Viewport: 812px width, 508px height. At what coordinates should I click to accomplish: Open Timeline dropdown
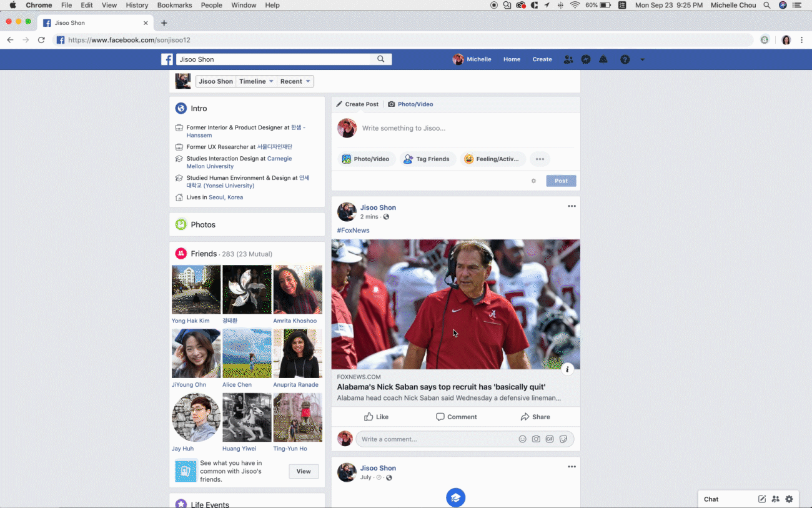pyautogui.click(x=257, y=81)
